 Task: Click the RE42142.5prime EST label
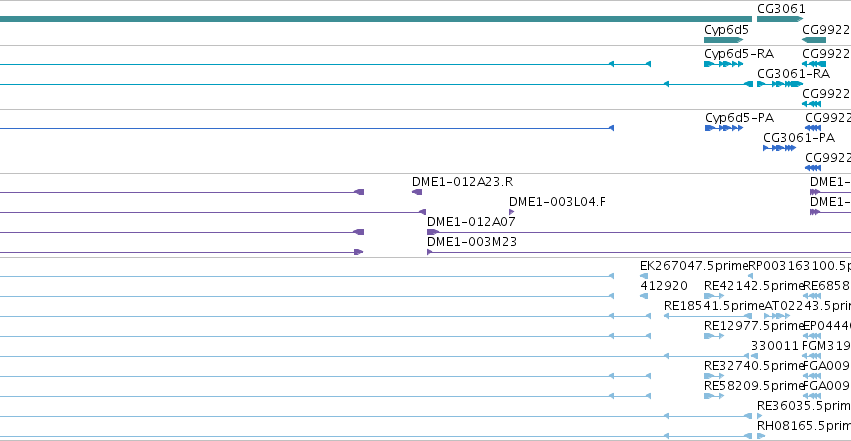pos(753,286)
